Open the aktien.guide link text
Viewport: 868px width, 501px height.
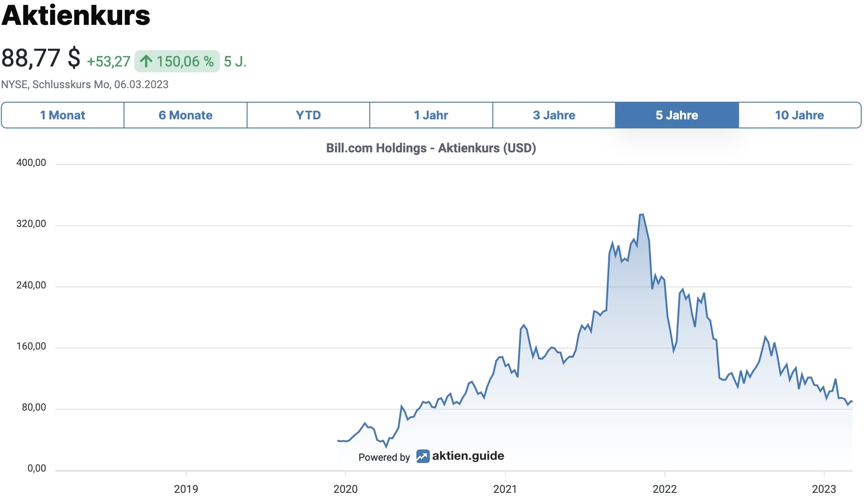tap(468, 456)
